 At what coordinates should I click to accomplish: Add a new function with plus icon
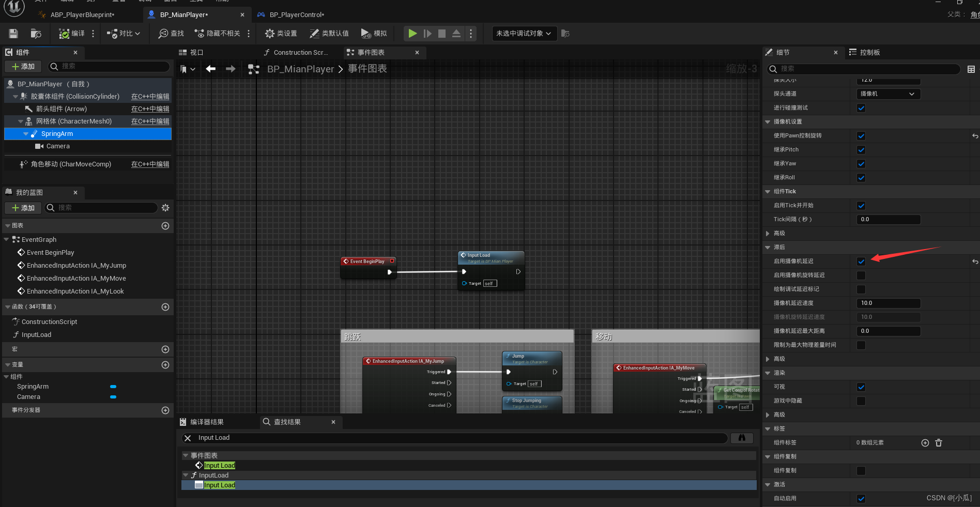pos(165,307)
